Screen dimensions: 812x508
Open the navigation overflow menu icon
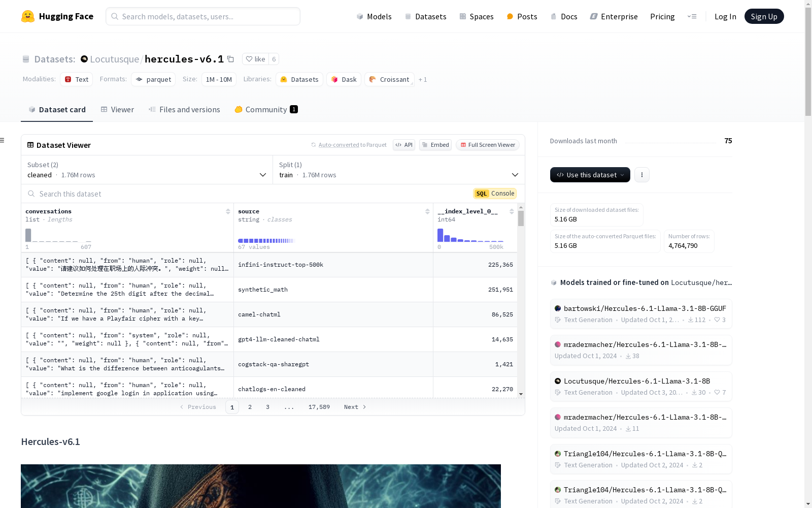pos(692,16)
